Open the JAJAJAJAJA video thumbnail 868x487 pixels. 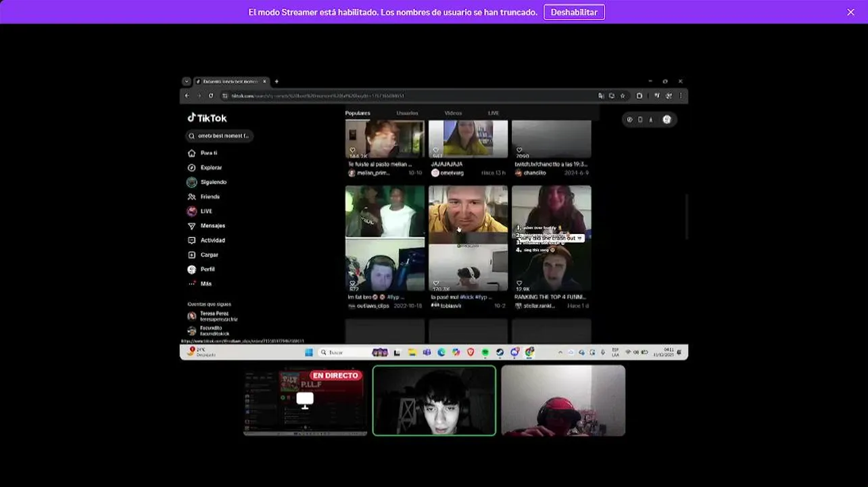click(468, 139)
